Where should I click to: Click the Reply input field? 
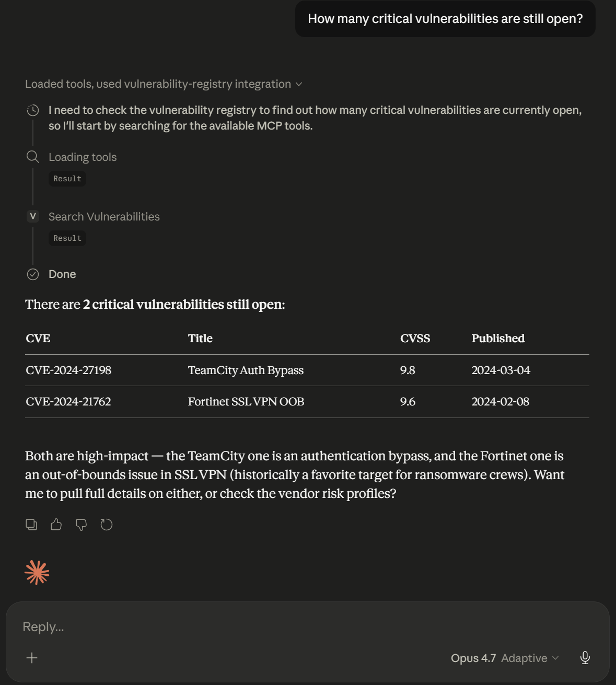pyautogui.click(x=209, y=626)
